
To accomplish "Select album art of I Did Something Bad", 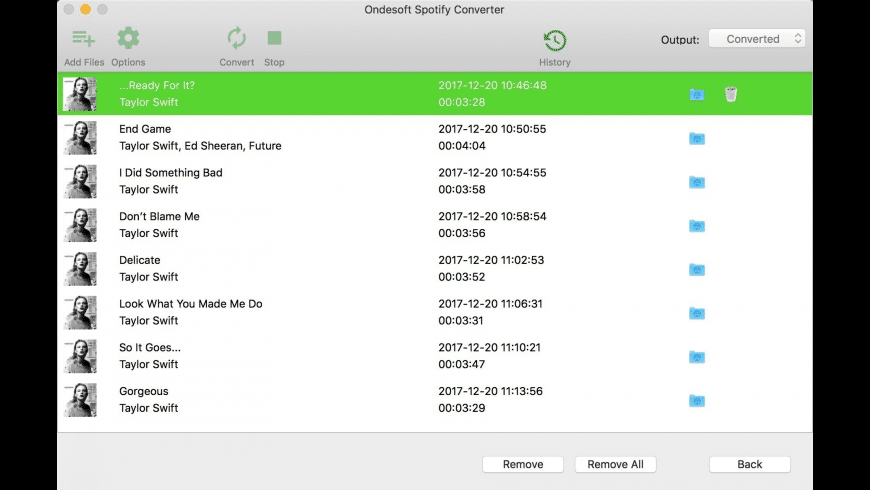I will tap(80, 181).
